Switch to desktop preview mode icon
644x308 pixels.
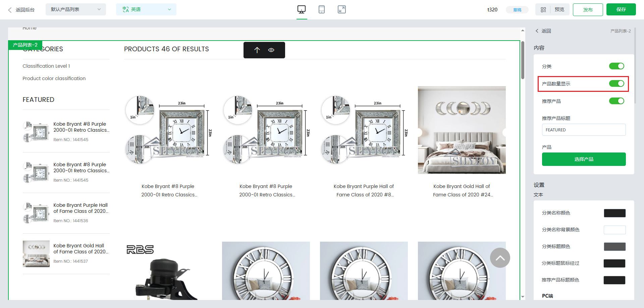(302, 9)
